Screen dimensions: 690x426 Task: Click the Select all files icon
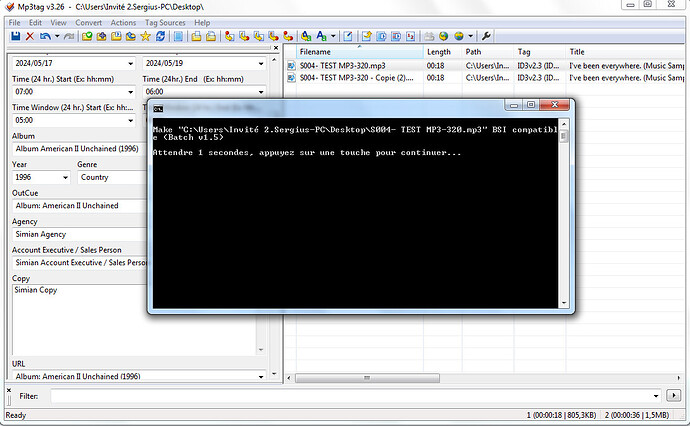coord(178,36)
